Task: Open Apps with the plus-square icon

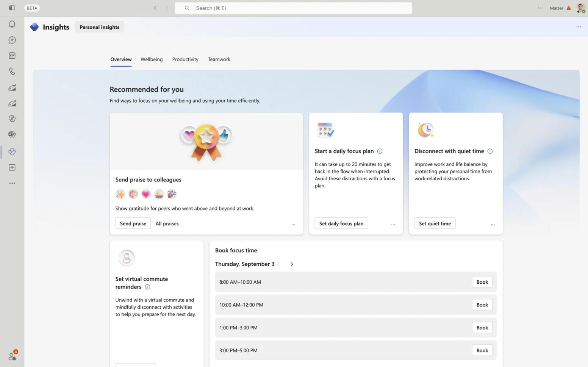Action: [x=12, y=167]
